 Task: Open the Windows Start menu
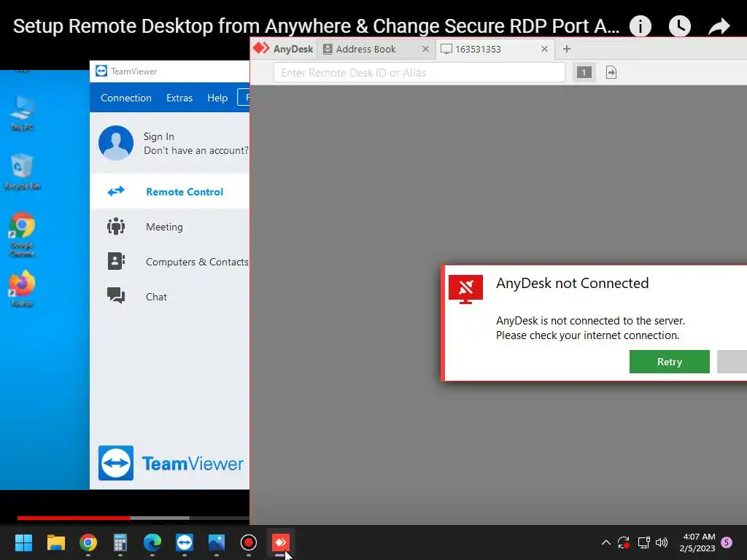coord(23,542)
